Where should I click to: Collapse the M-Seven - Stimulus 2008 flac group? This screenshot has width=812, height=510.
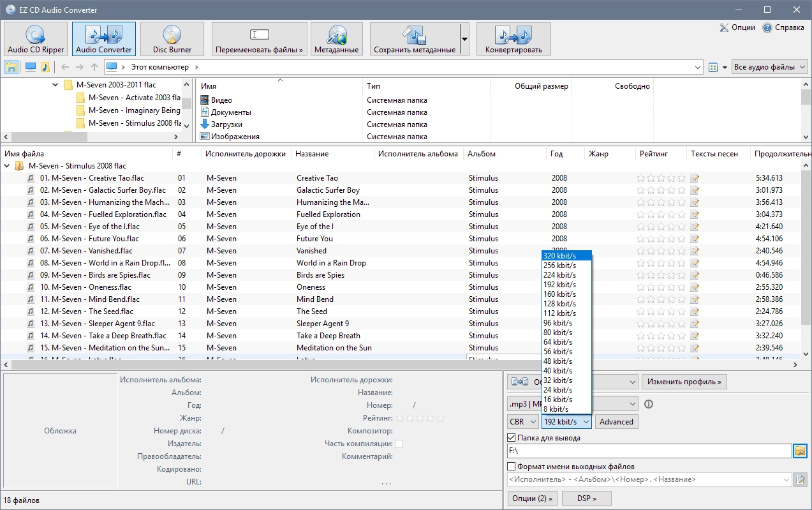tap(7, 166)
